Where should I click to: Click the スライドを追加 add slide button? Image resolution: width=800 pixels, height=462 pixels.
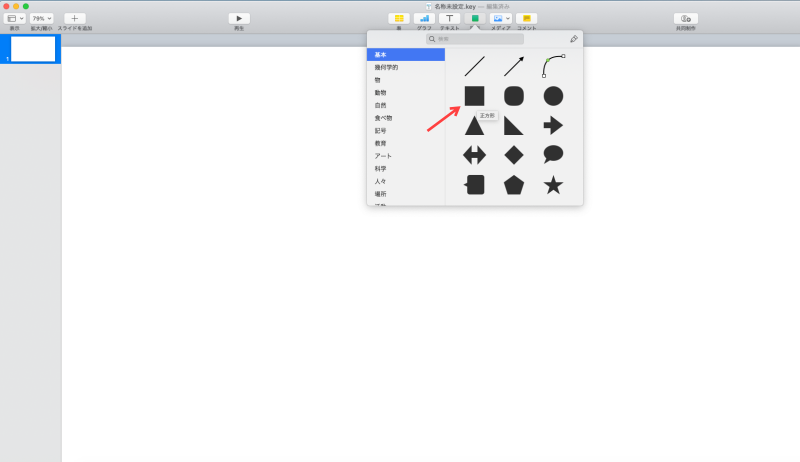point(75,18)
